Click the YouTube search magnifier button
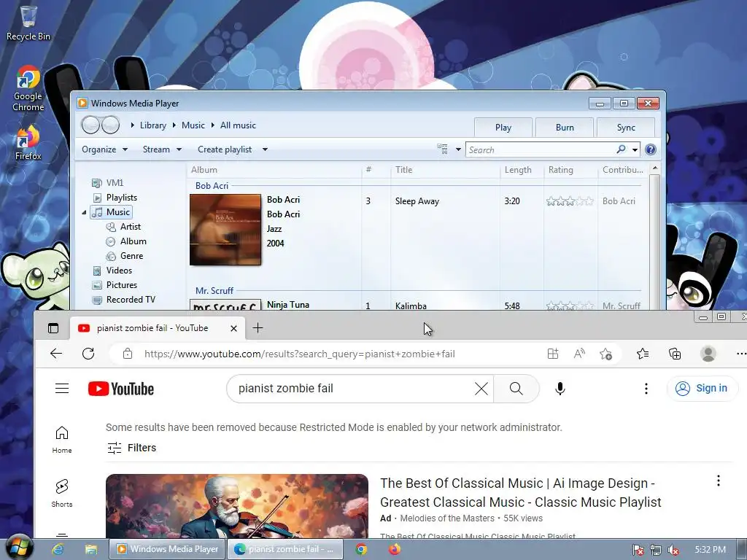747x560 pixels. 516,389
